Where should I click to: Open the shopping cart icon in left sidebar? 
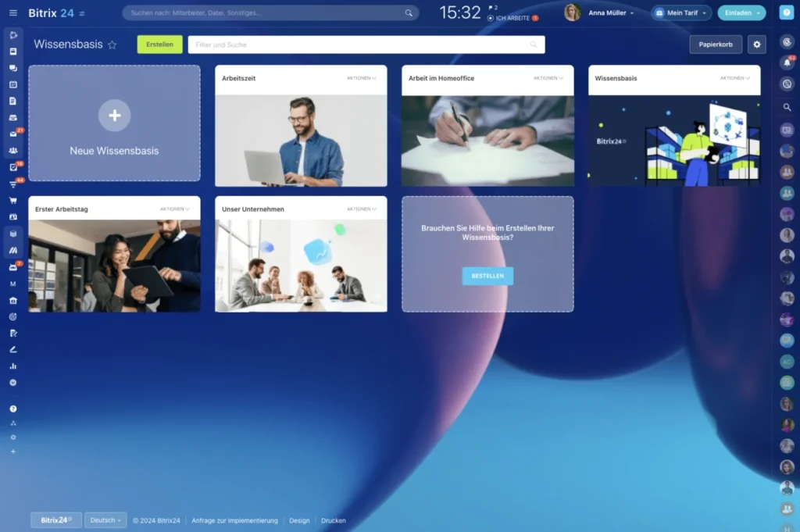tap(12, 200)
